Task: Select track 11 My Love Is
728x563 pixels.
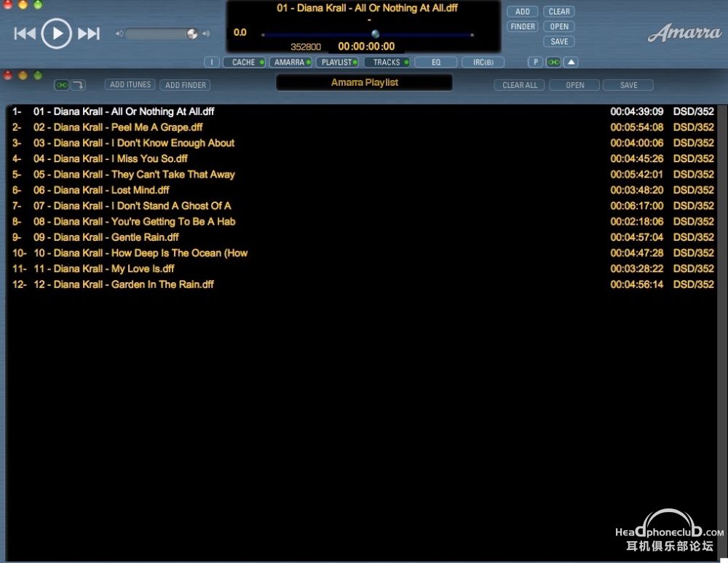Action: (362, 269)
